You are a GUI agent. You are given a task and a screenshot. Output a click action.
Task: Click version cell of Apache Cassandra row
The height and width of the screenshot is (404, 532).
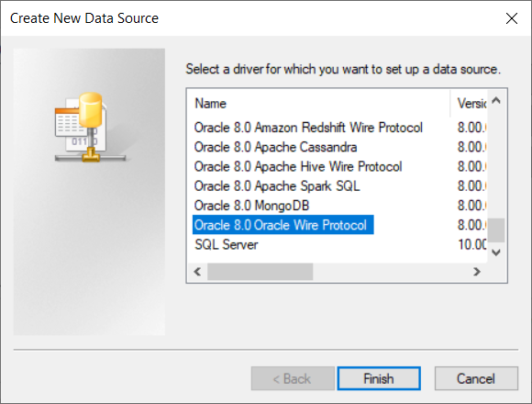[x=472, y=147]
